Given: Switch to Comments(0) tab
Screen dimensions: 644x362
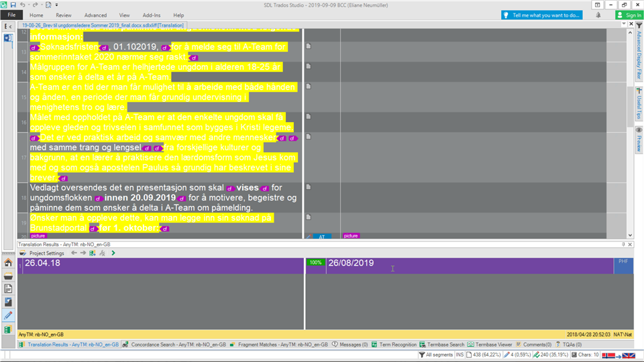Looking at the screenshot, I should pyautogui.click(x=533, y=345).
